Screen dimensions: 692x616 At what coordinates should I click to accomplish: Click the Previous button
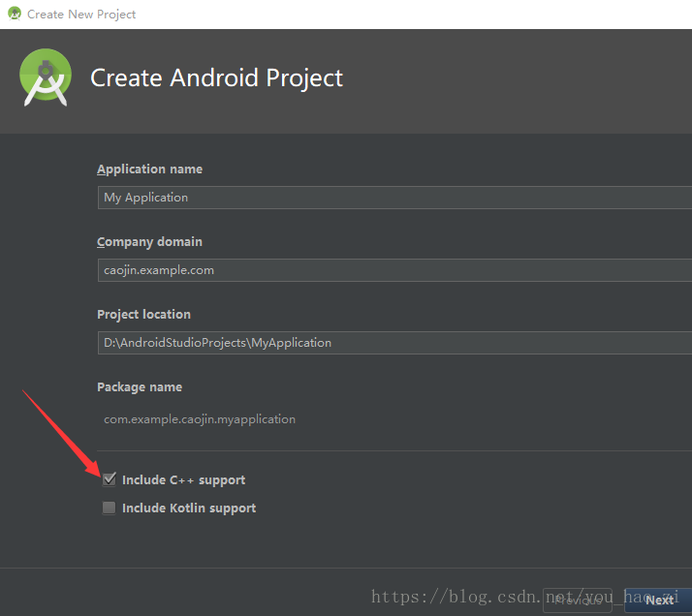tap(578, 601)
